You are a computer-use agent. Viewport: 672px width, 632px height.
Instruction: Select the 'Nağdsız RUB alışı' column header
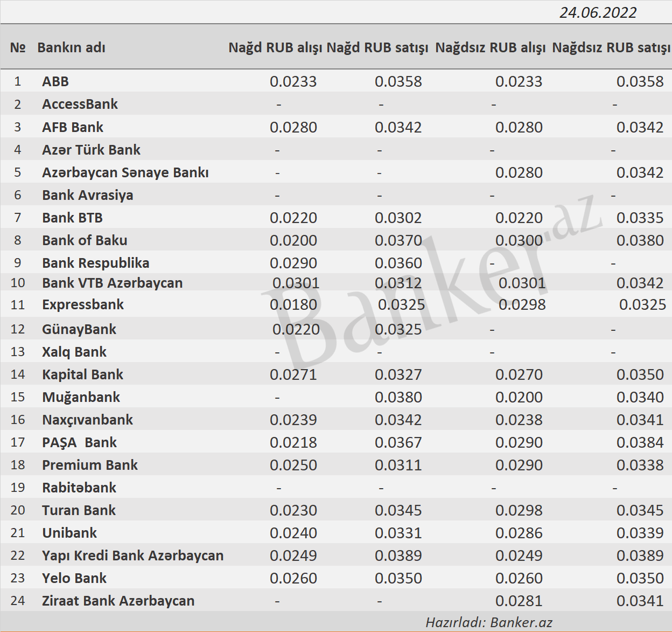490,47
